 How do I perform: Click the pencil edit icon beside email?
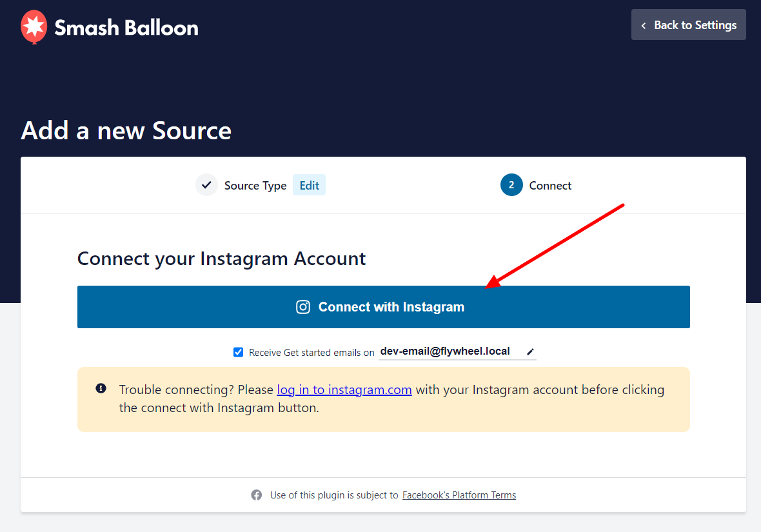coord(531,351)
